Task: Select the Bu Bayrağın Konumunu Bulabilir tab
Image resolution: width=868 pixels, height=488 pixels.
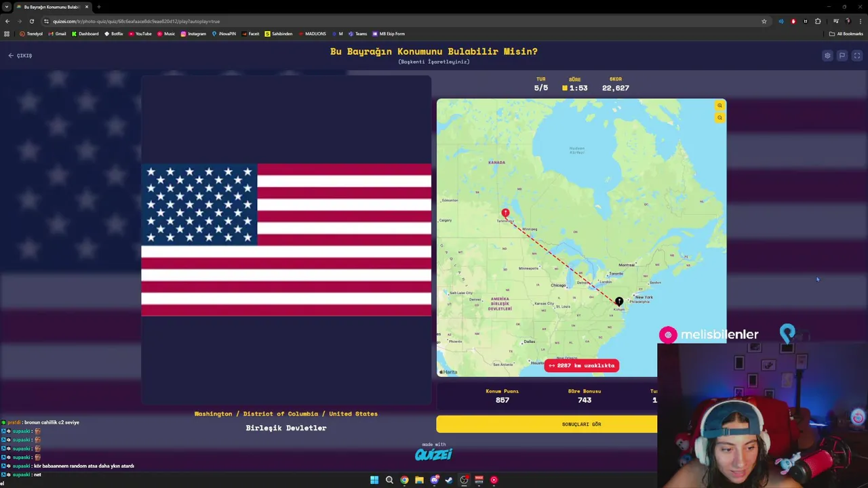Action: [x=52, y=7]
